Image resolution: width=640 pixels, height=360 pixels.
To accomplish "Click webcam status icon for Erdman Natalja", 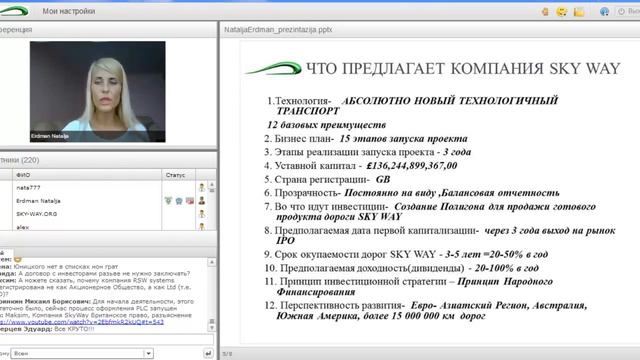I will [179, 201].
